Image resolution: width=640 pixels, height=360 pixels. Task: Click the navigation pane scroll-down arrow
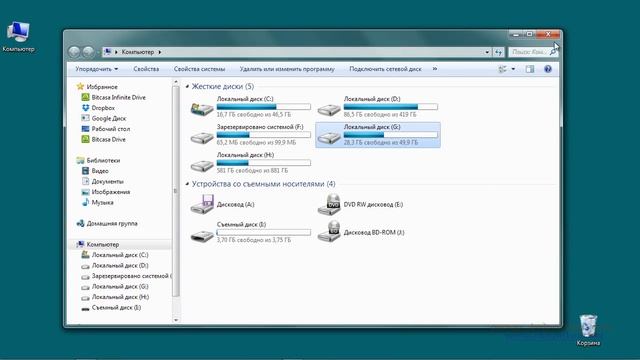click(176, 320)
